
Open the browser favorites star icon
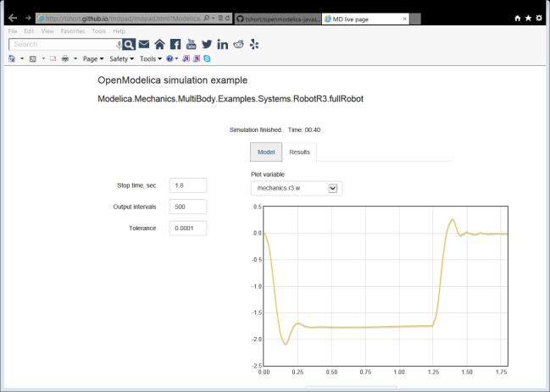tap(528, 18)
